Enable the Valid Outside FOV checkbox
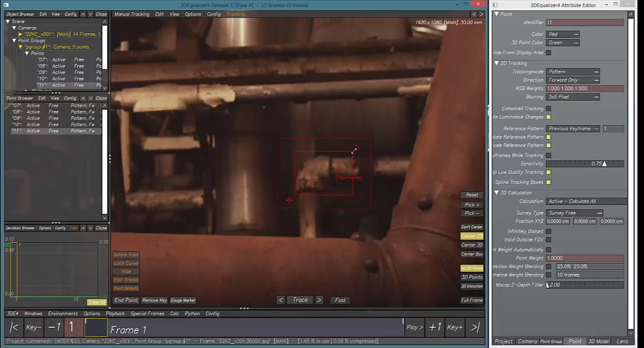 (x=548, y=240)
